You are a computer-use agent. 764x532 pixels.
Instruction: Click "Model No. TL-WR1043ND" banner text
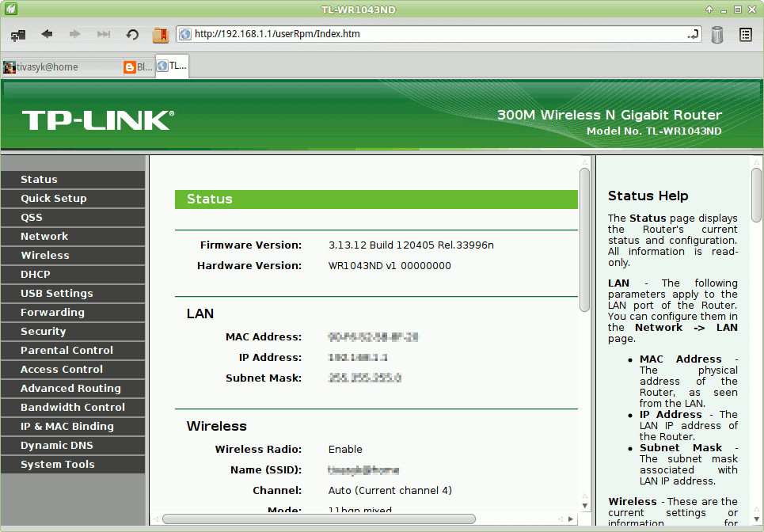[x=654, y=131]
